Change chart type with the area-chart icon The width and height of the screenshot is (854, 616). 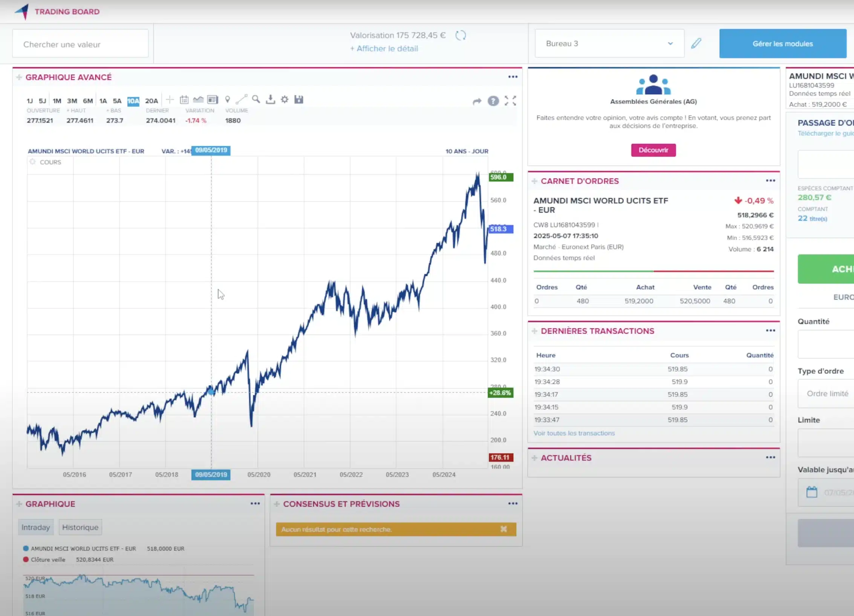(198, 100)
